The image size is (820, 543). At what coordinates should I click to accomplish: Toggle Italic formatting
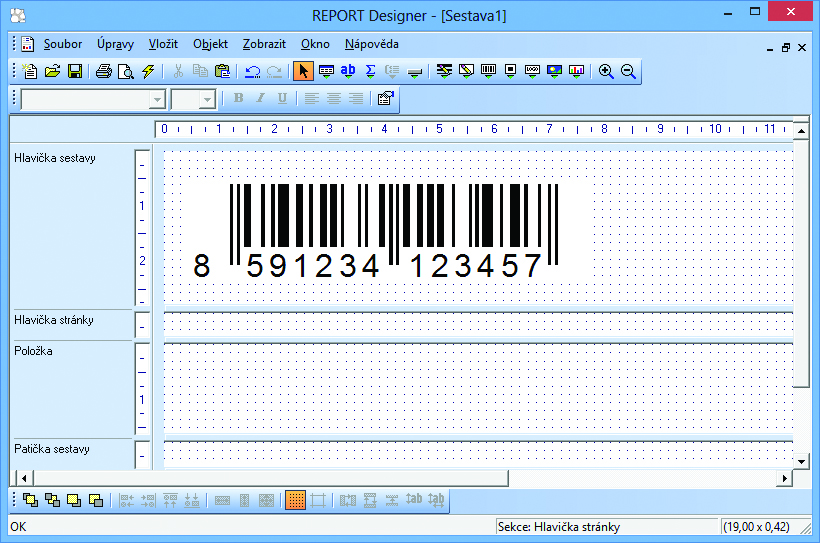pyautogui.click(x=260, y=98)
